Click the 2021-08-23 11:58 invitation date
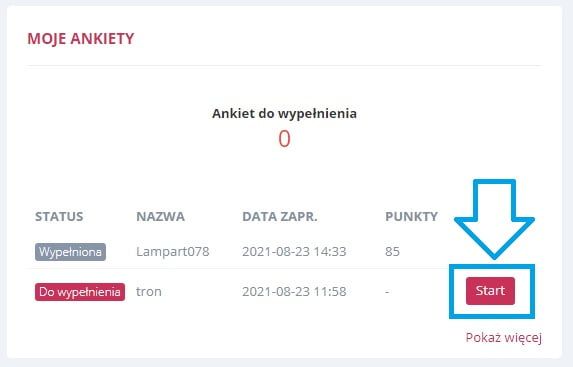 click(294, 292)
